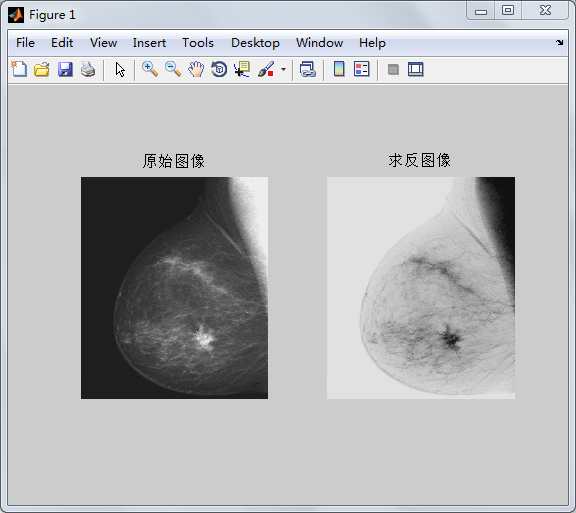This screenshot has height=513, width=576.
Task: Open the Tools menu
Action: pos(198,43)
